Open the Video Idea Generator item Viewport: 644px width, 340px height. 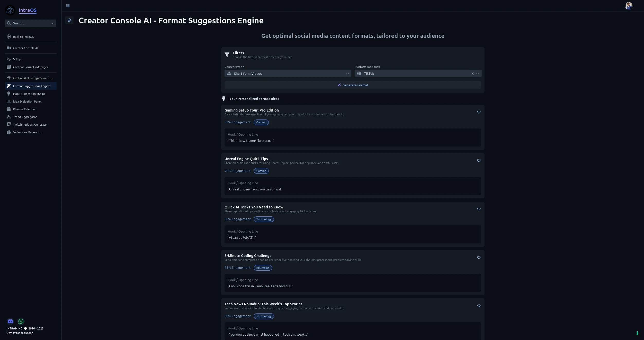point(27,132)
